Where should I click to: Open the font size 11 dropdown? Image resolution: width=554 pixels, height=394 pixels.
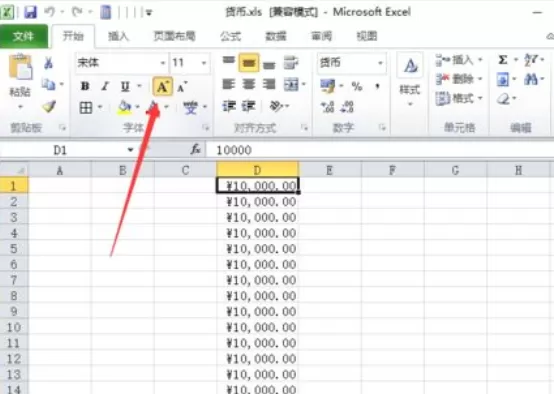pyautogui.click(x=204, y=63)
